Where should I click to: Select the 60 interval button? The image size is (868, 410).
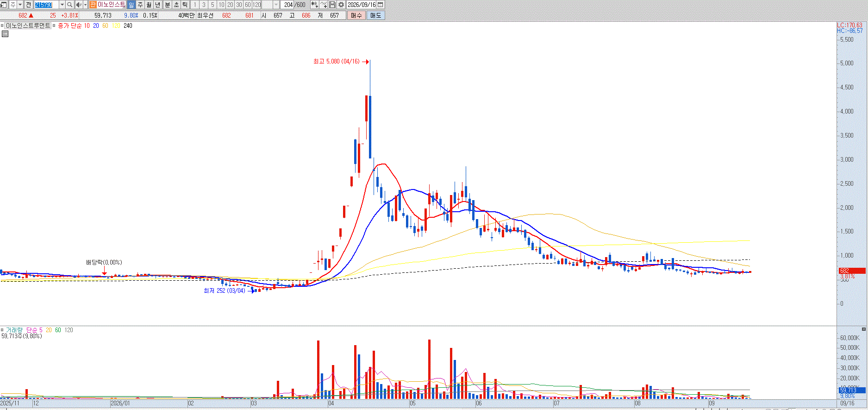click(x=248, y=5)
